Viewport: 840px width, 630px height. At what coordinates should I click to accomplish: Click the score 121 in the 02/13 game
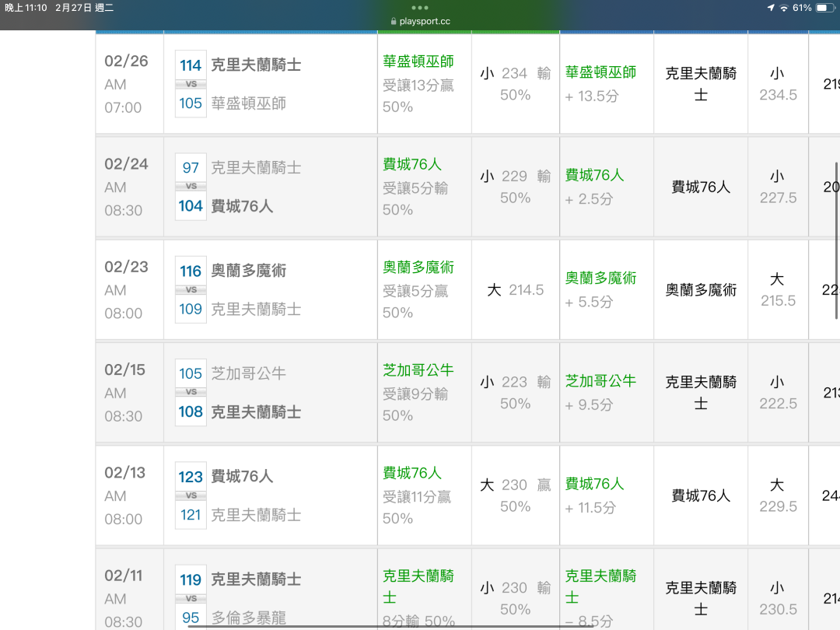tap(191, 515)
